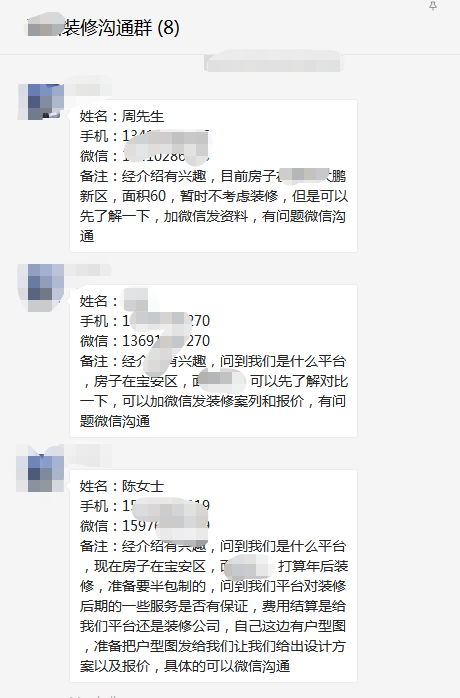Click text 费用结算是给我们平台还是装修公司

tap(213, 616)
